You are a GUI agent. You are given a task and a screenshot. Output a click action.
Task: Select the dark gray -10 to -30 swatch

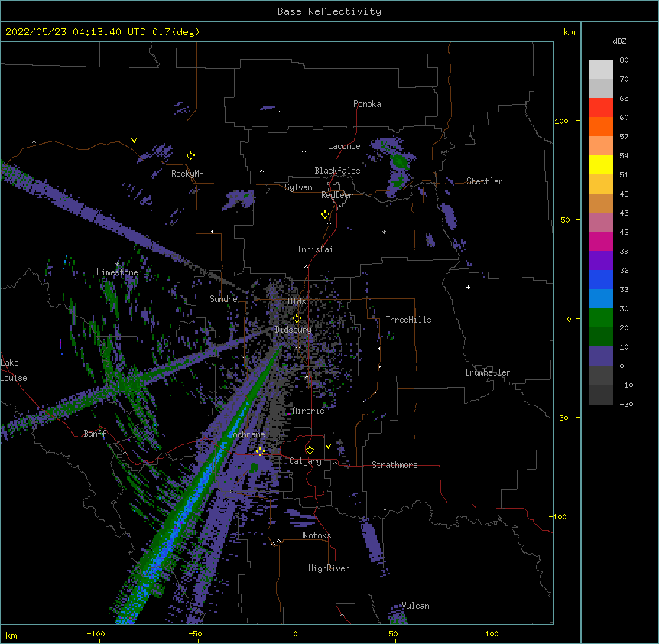(x=601, y=395)
